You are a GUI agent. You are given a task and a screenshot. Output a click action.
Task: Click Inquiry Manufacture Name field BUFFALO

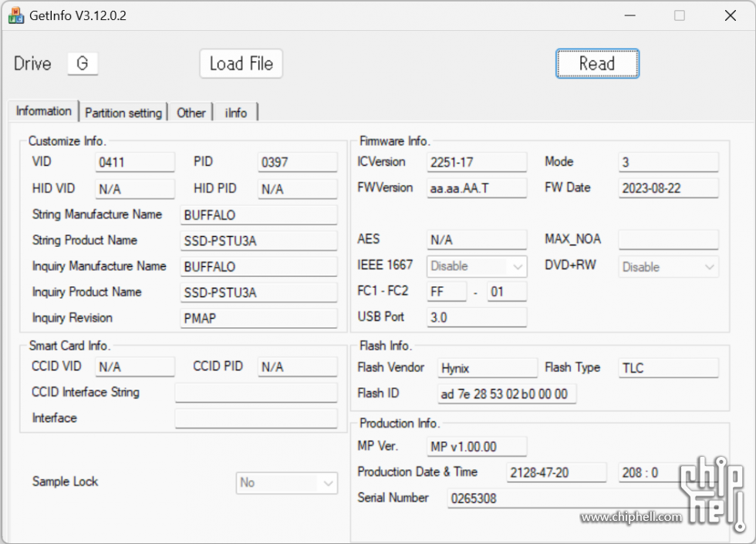(x=259, y=267)
